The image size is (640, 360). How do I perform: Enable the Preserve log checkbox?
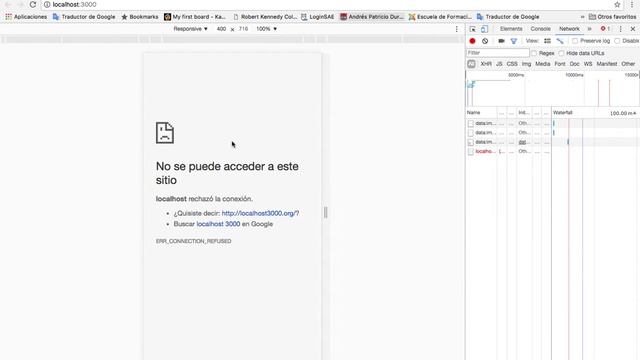tap(575, 41)
